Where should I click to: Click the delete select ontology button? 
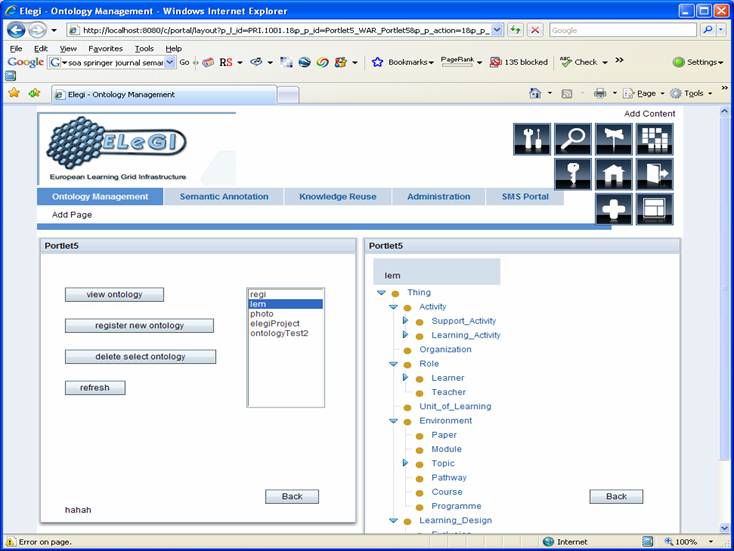click(140, 357)
